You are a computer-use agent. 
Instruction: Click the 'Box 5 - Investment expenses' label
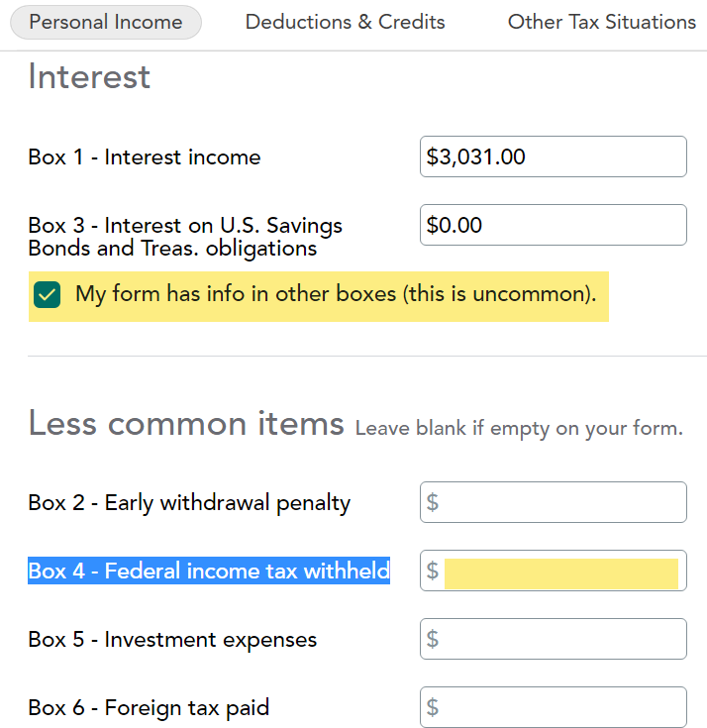(172, 639)
